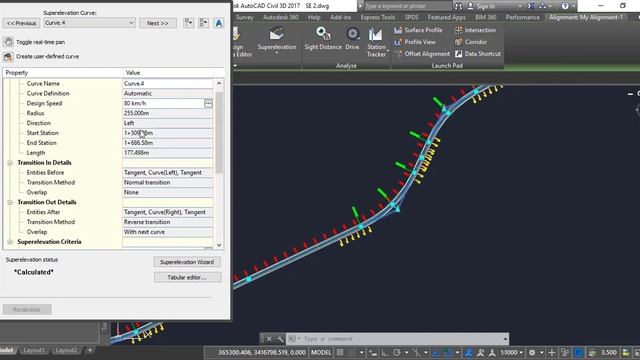Click the property list scrollbar thumb

219,132
